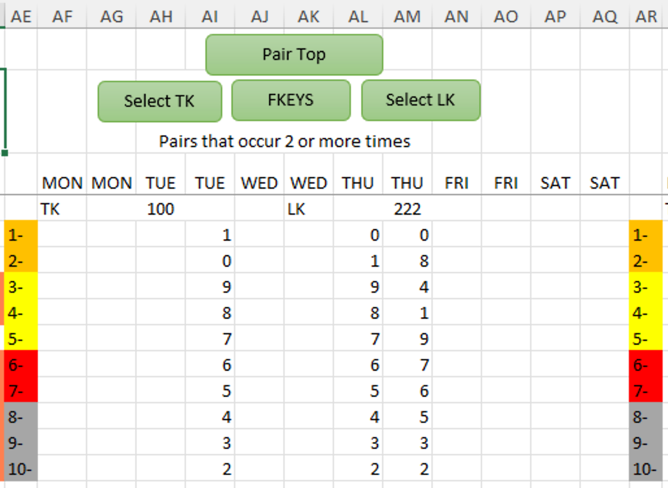Select column header AH
Screen dimensions: 668x488
[x=161, y=17]
